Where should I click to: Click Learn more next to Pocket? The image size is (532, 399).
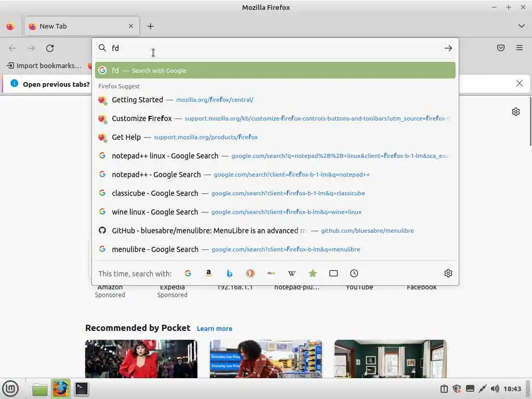(215, 328)
